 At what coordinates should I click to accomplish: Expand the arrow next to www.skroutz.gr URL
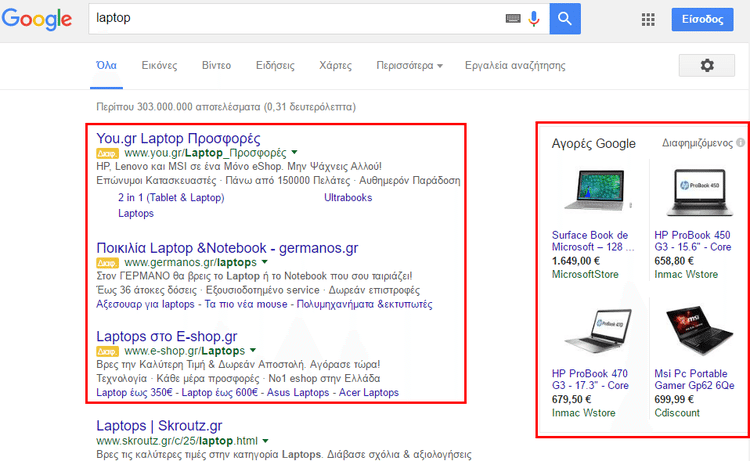pos(265,440)
